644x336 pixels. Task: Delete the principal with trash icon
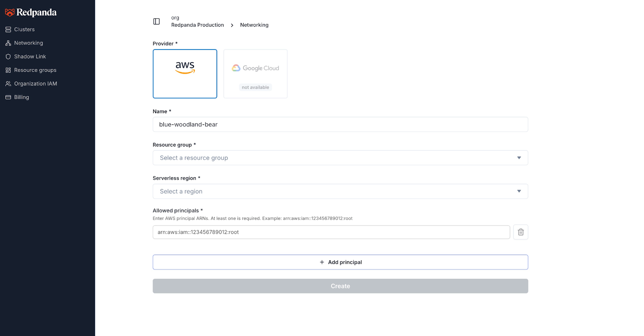[x=520, y=232]
